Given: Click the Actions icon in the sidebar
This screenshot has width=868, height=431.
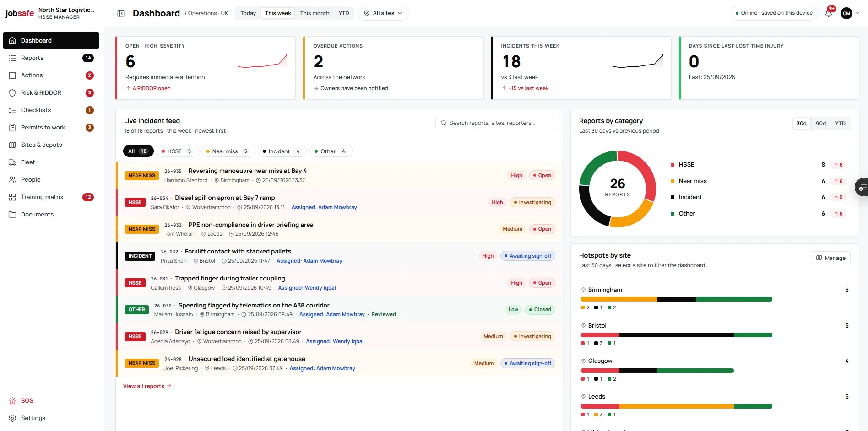Looking at the screenshot, I should (12, 75).
